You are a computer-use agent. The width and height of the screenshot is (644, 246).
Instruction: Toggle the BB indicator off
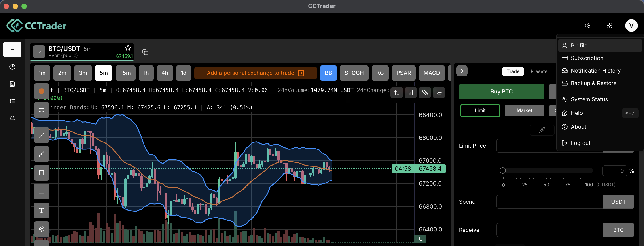point(328,73)
